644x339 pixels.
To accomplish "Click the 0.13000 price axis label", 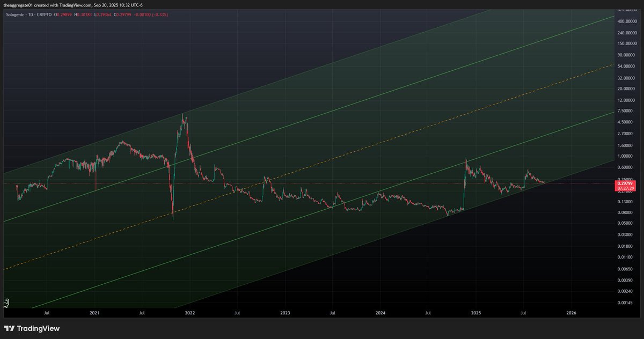I will pos(626,202).
